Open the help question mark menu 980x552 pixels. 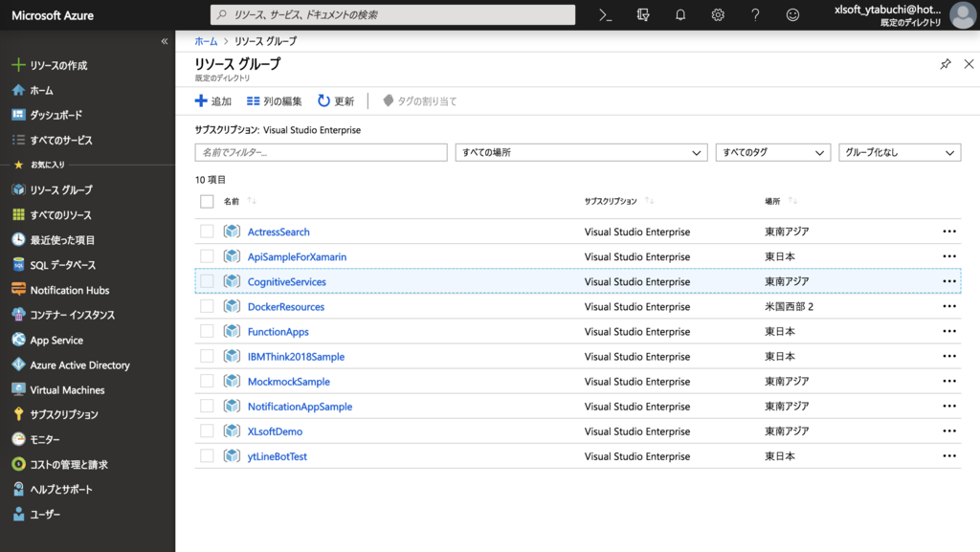click(x=755, y=15)
